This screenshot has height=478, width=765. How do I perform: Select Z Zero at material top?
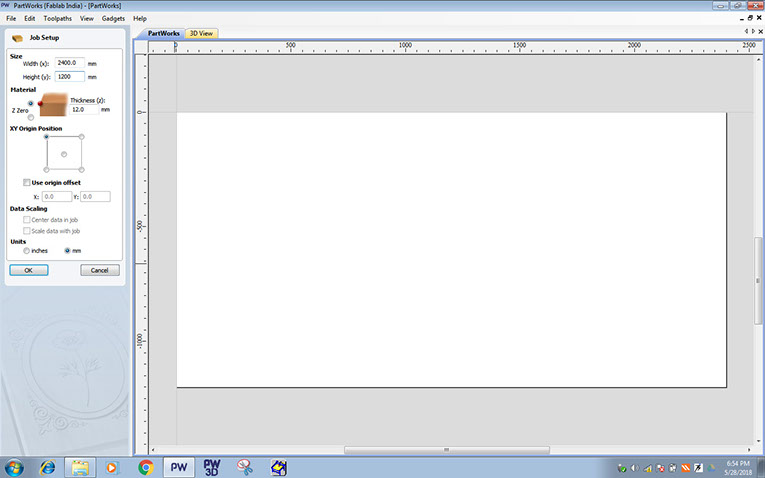click(31, 103)
